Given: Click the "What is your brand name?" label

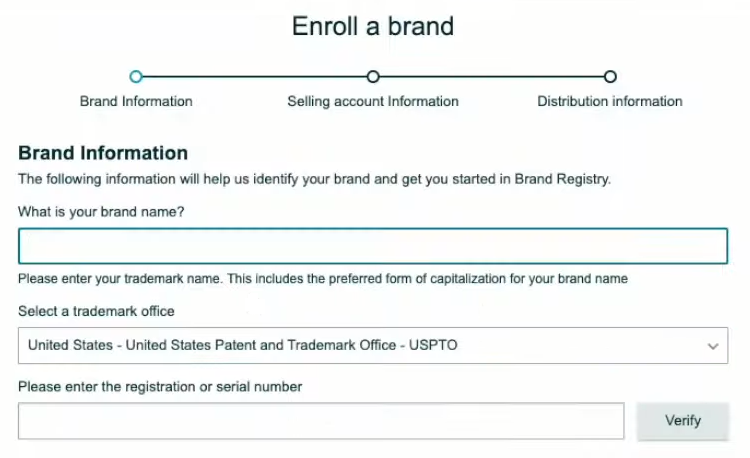Looking at the screenshot, I should click(x=101, y=212).
